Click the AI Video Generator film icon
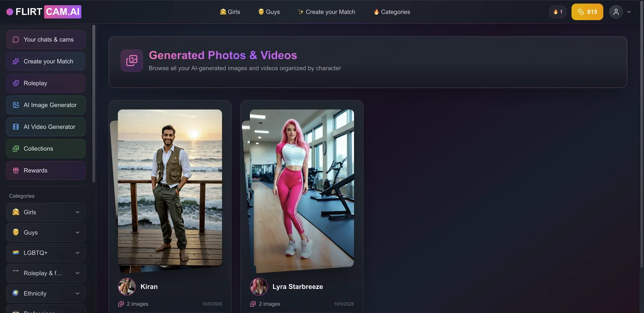 coord(16,127)
